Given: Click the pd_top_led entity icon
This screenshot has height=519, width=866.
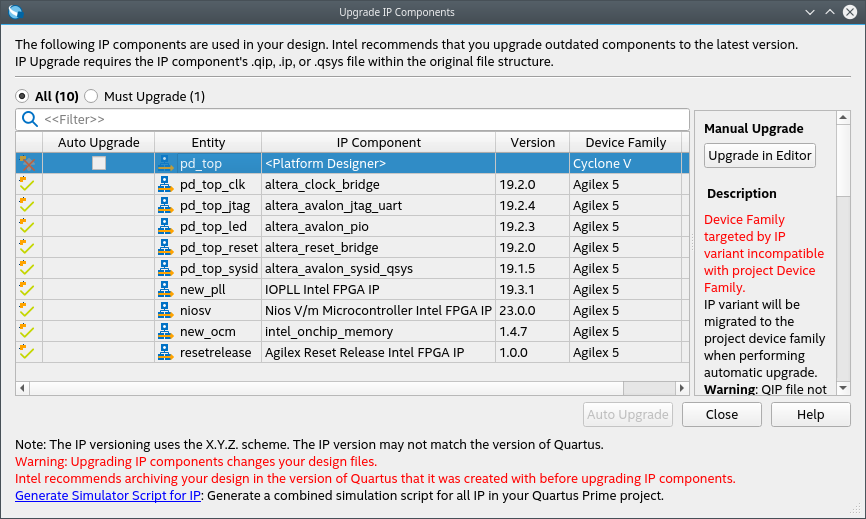Looking at the screenshot, I should [x=167, y=227].
